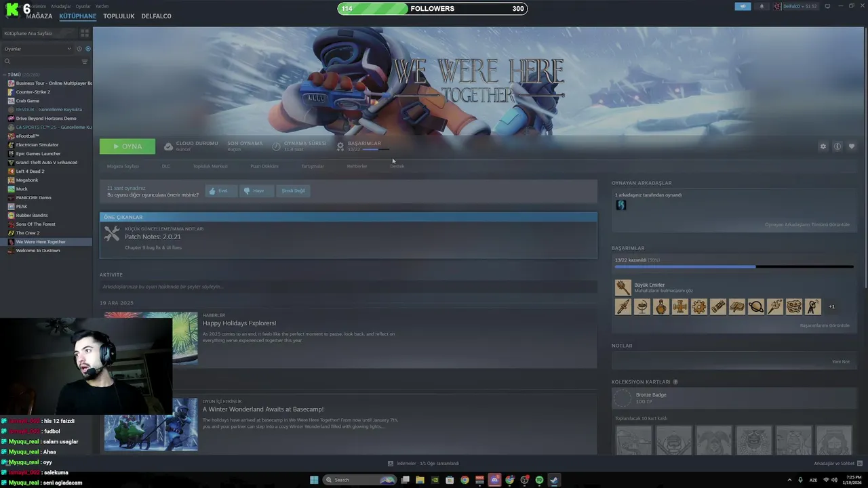Click the announcements megaphone button

tap(743, 6)
